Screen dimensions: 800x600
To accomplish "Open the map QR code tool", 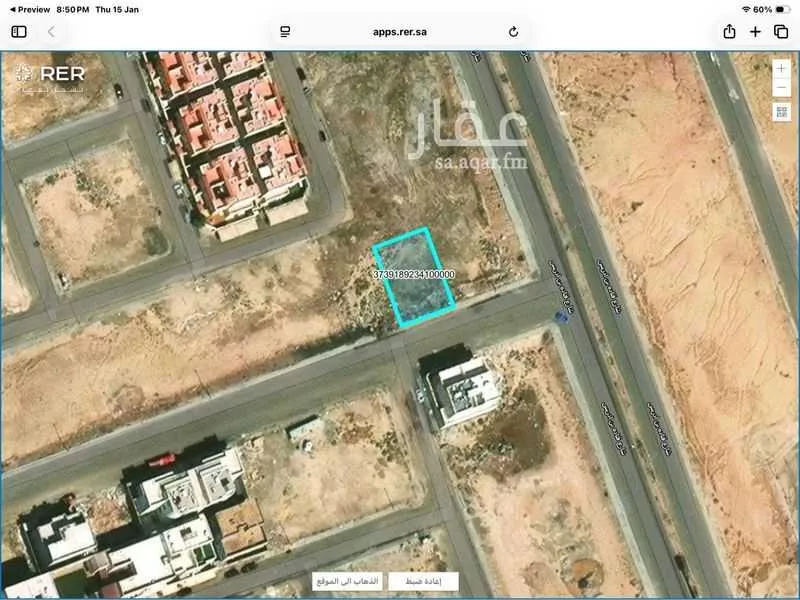I will pos(781,111).
